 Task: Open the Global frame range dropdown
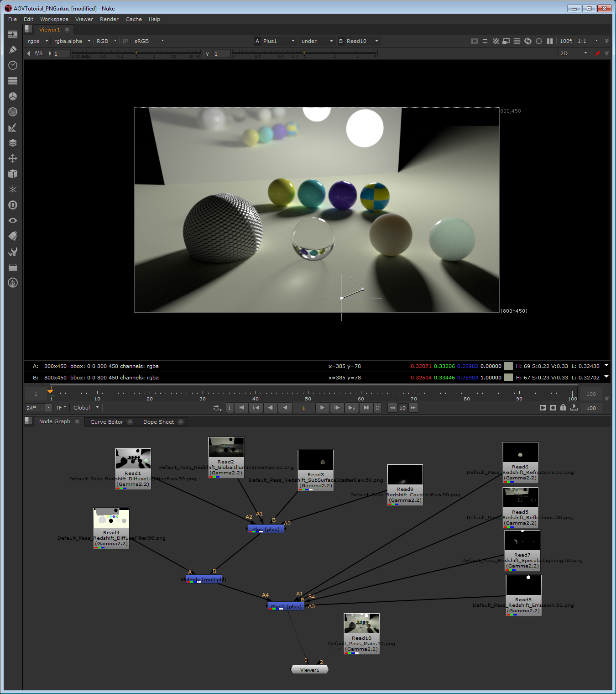click(x=86, y=408)
